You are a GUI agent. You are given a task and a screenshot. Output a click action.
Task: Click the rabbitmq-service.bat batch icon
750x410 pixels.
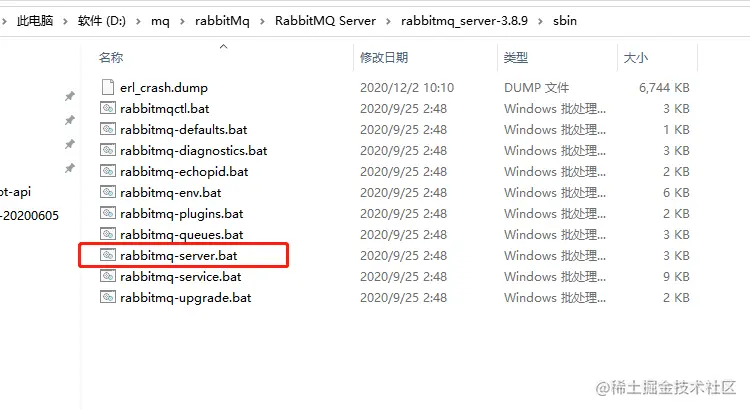108,277
